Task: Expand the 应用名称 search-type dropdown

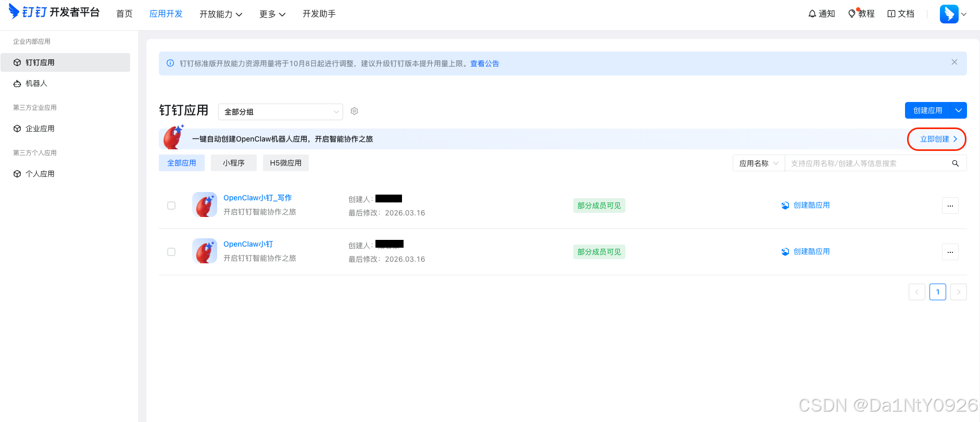Action: tap(759, 163)
